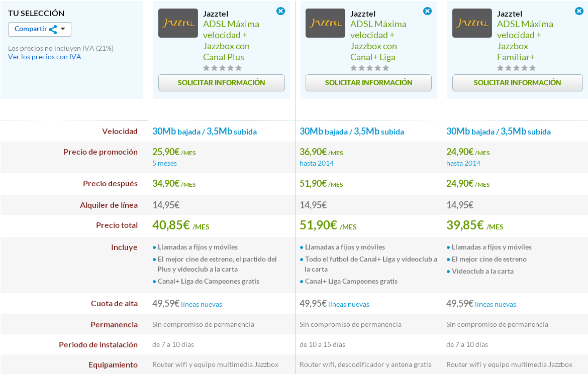Click the Periodo de instalación row label

click(x=98, y=345)
